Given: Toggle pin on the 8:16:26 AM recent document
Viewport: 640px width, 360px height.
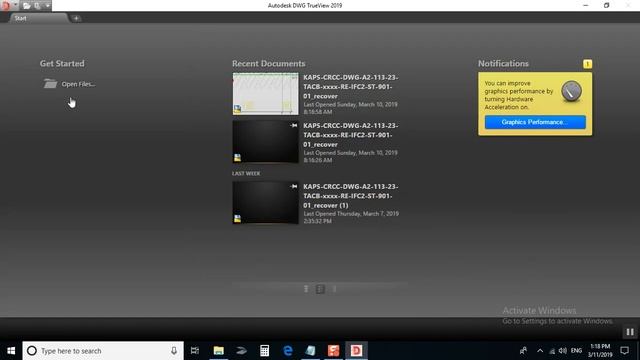Looking at the screenshot, I should 294,125.
